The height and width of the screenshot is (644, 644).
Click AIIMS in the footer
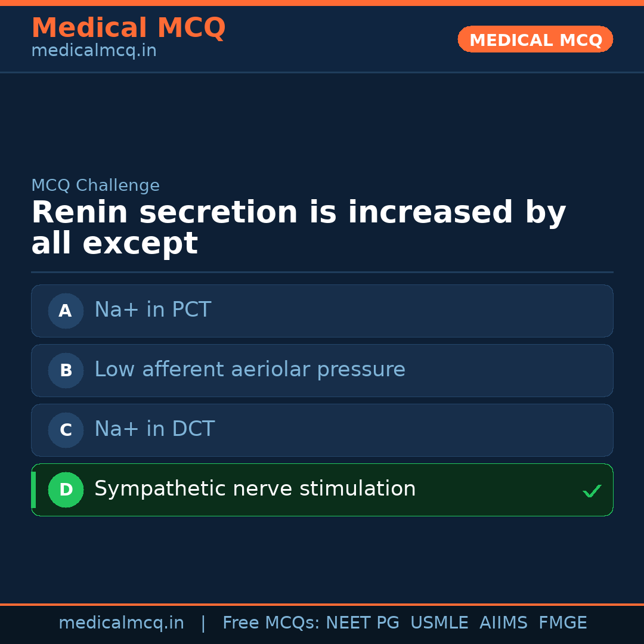(503, 623)
